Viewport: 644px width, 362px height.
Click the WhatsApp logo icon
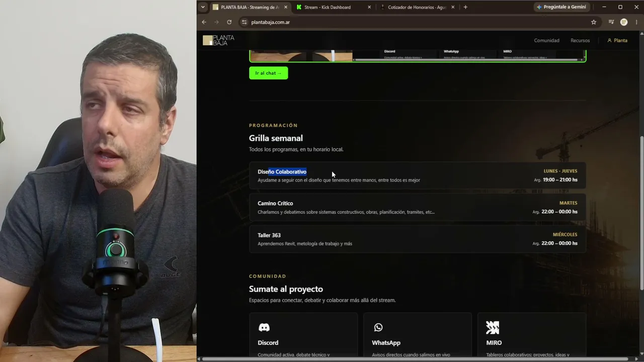click(378, 328)
